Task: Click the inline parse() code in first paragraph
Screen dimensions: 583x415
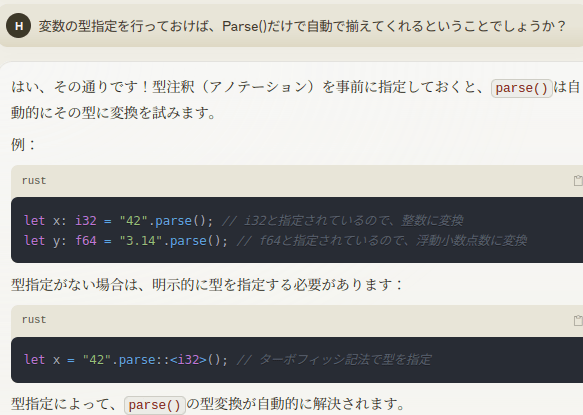Action: (x=521, y=88)
